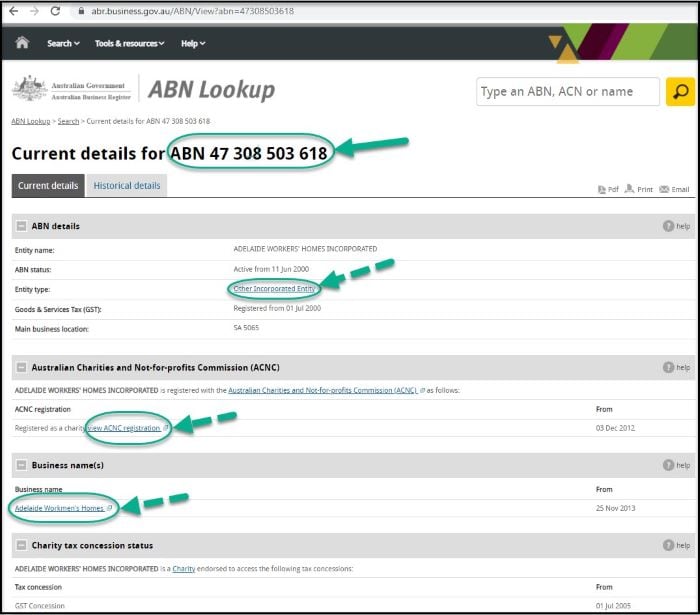This screenshot has width=700, height=615.
Task: Click the Search breadcrumb link
Action: (x=68, y=121)
